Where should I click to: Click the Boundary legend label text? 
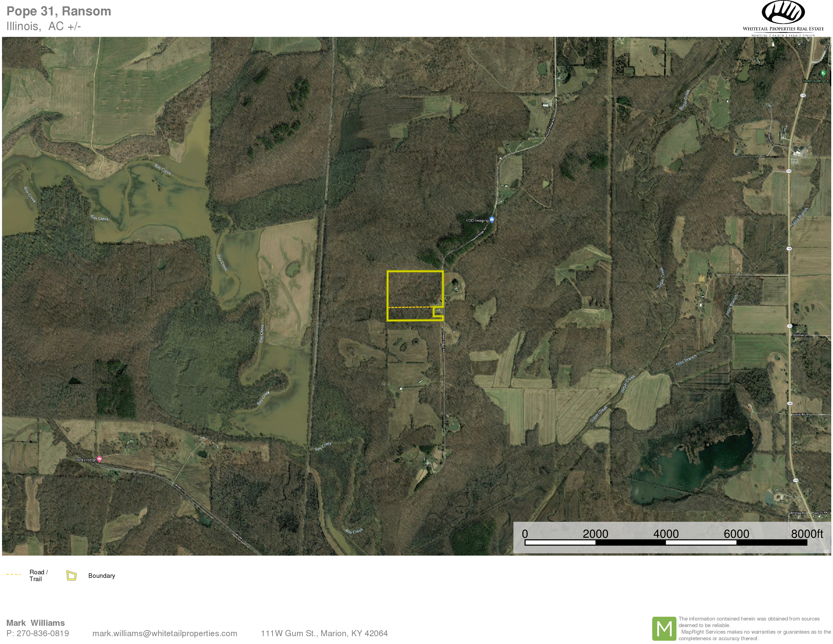pos(102,576)
